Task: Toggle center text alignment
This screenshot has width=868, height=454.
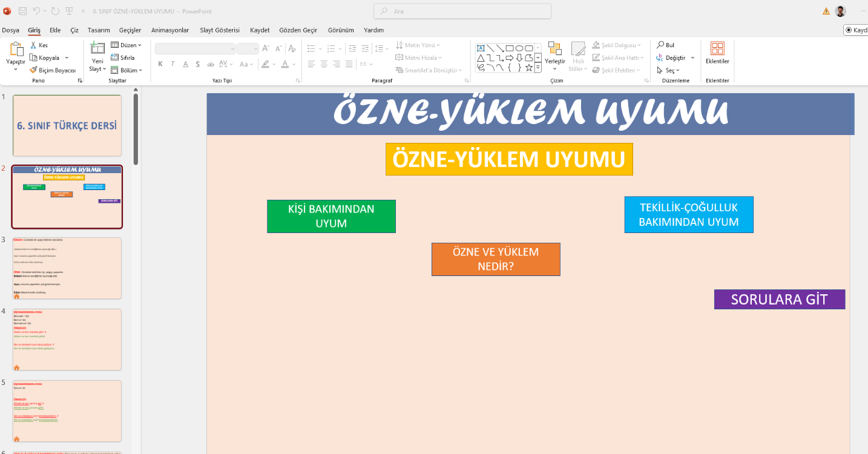Action: (x=324, y=64)
